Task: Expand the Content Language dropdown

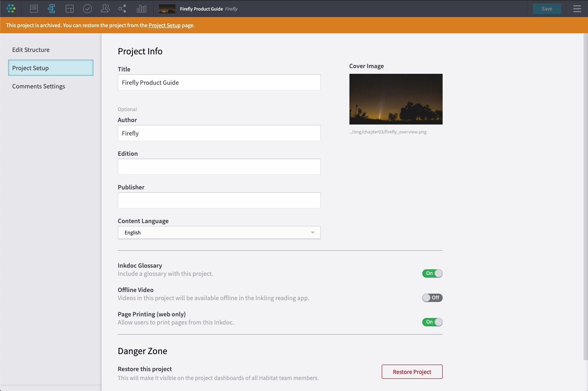Action: (219, 232)
